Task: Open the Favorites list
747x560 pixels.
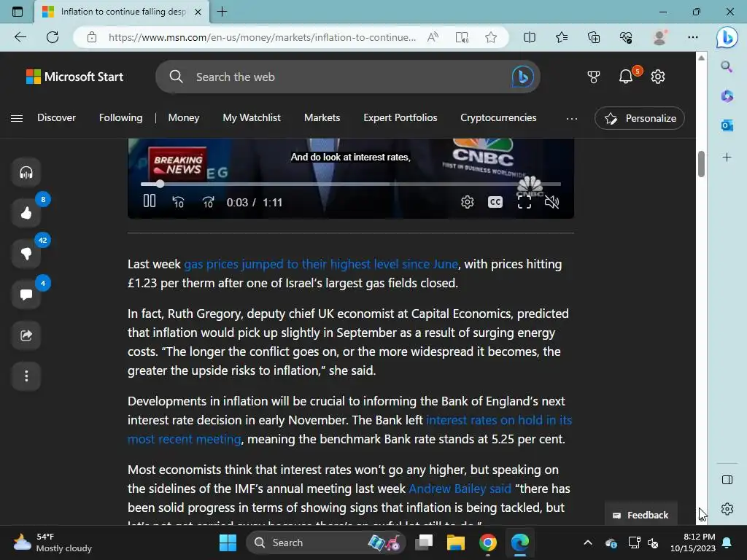Action: (562, 37)
